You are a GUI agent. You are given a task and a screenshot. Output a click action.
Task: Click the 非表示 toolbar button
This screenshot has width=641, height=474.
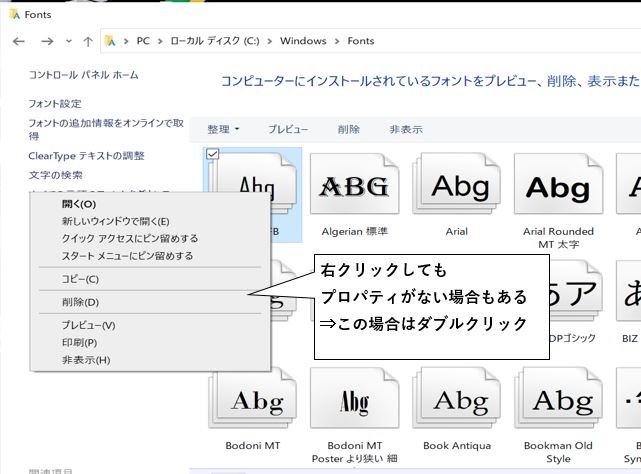[x=405, y=130]
